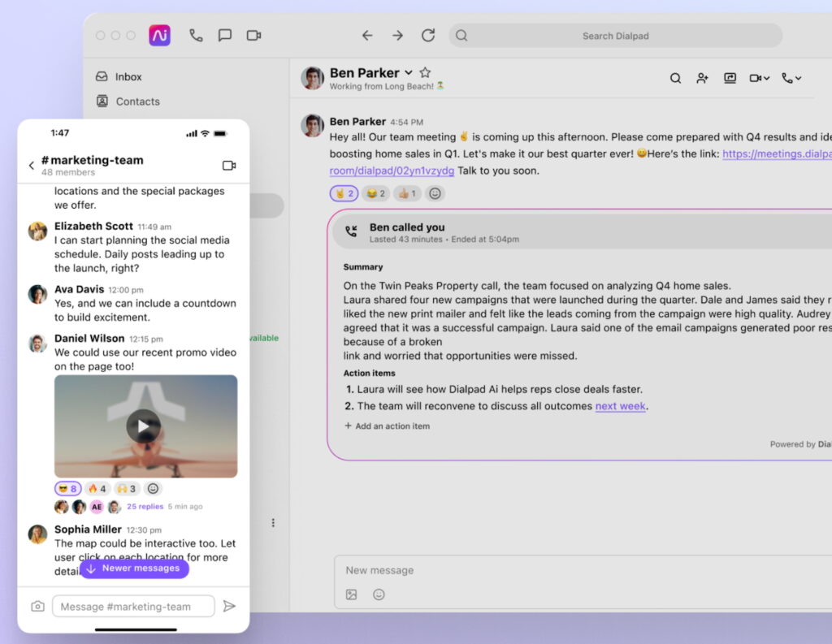Go forward with the right arrow
The width and height of the screenshot is (832, 644).
(397, 36)
